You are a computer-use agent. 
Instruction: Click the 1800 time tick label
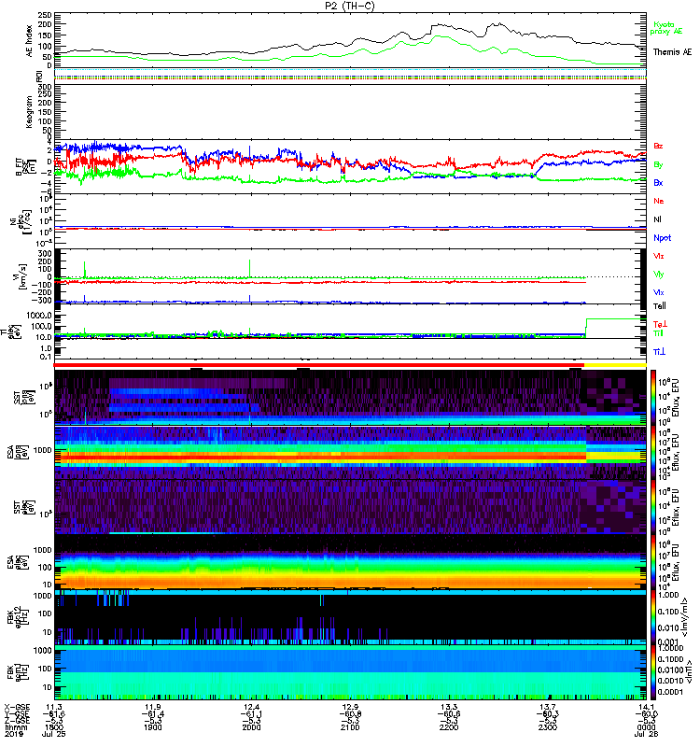(54, 727)
